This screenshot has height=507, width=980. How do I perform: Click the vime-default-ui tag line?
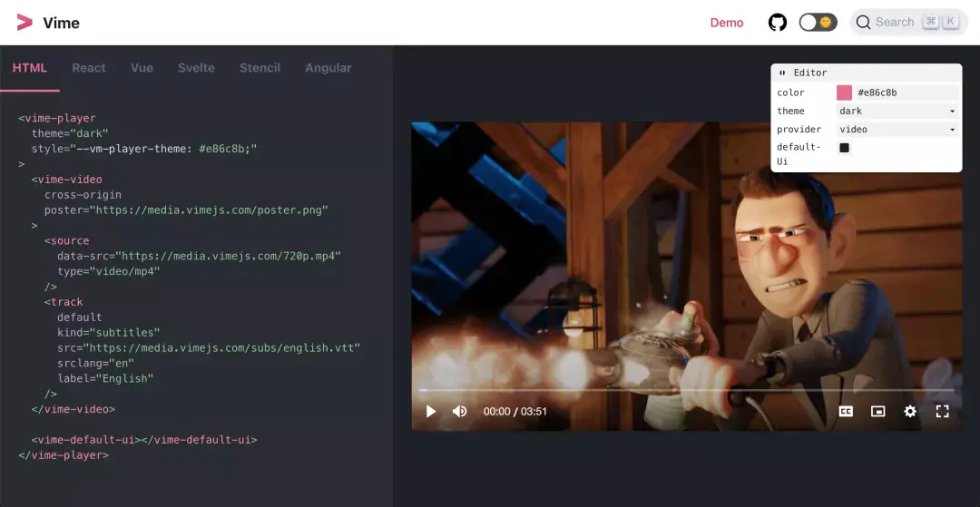pyautogui.click(x=143, y=440)
